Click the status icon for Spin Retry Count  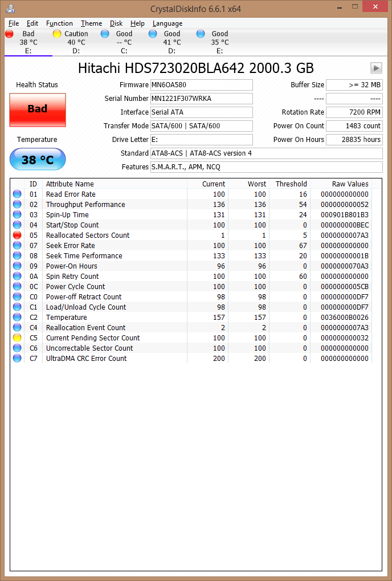17,276
